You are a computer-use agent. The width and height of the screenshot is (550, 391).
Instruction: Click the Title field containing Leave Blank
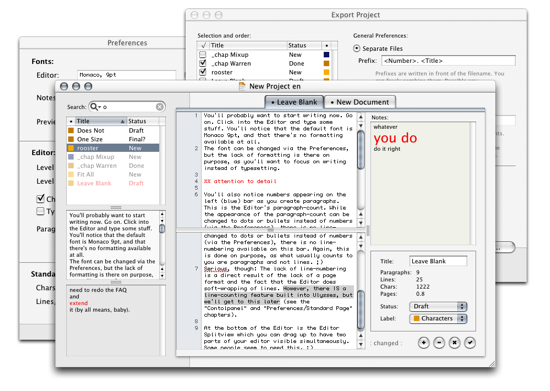[438, 261]
